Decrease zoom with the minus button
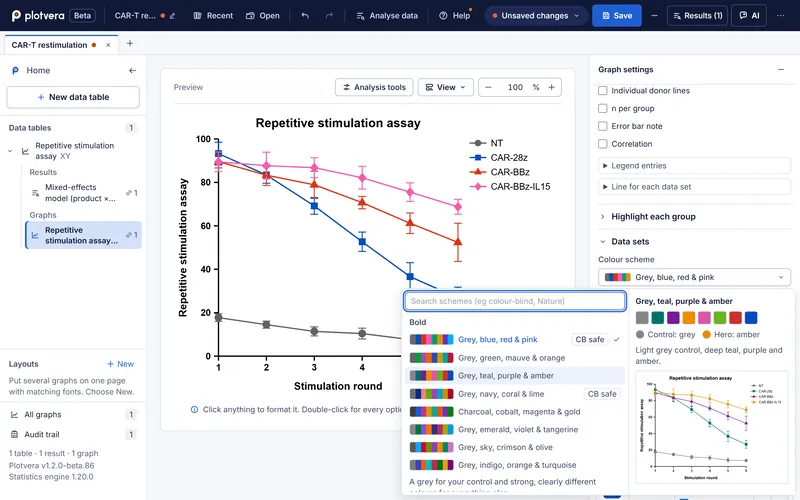Screen dimensions: 800x500 click(x=488, y=87)
